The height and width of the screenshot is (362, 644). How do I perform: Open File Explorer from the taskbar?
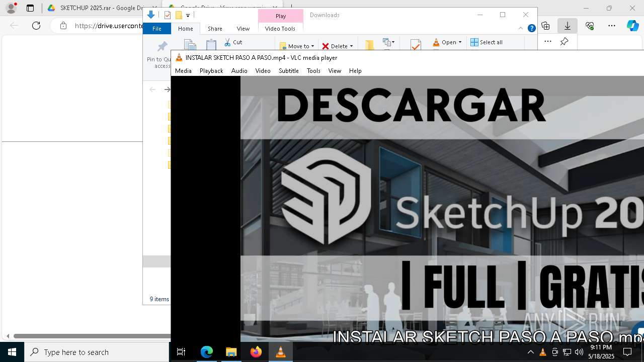pos(231,352)
